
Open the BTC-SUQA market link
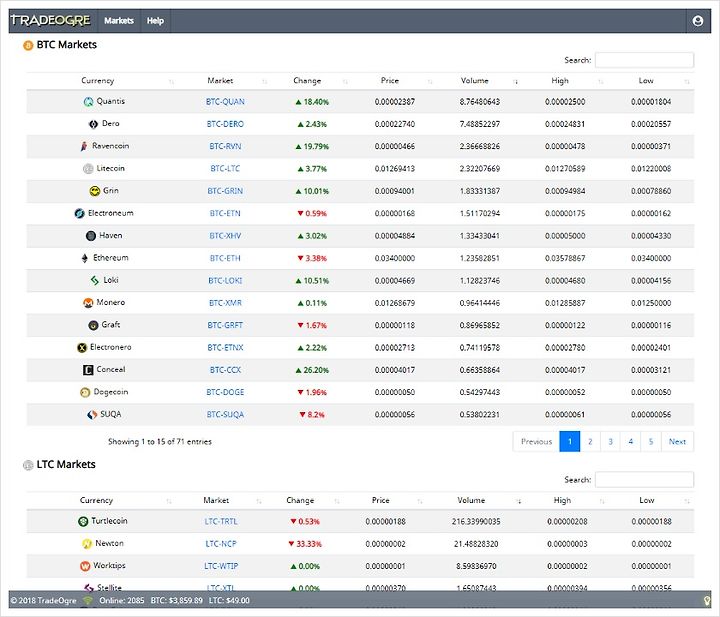(225, 415)
